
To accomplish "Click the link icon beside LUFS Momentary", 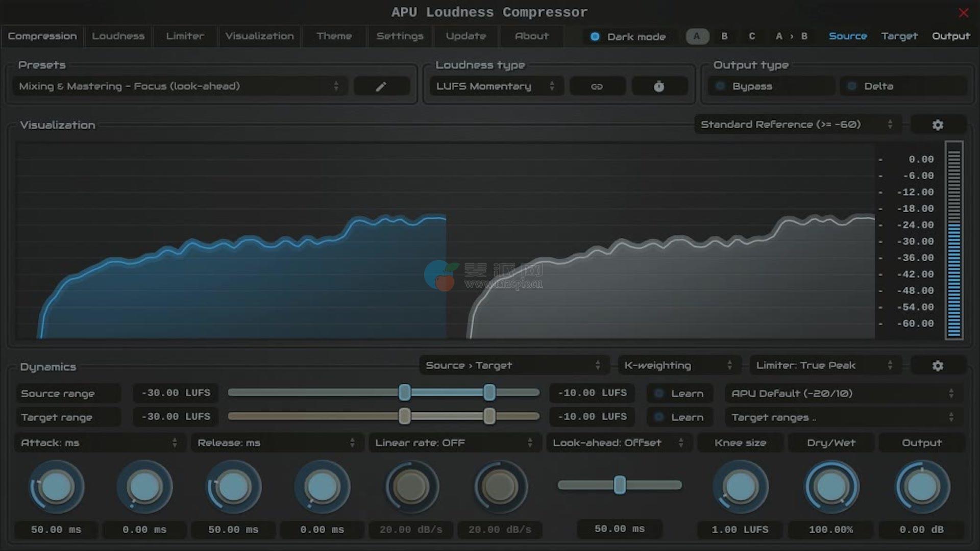I will (x=597, y=86).
